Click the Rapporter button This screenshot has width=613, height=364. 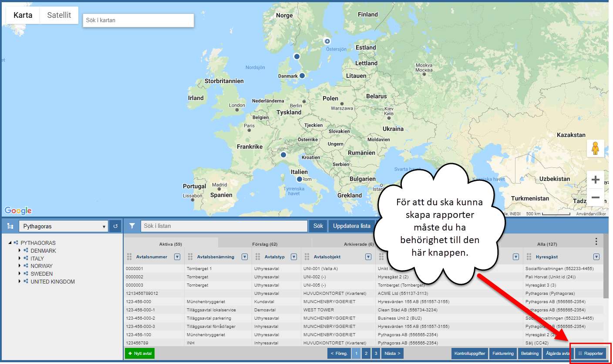[590, 354]
